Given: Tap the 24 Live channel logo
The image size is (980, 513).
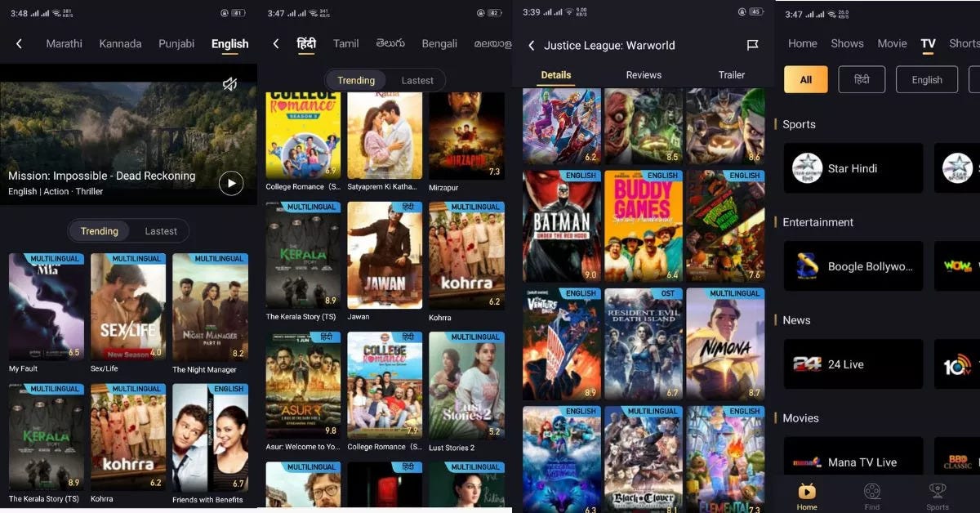Looking at the screenshot, I should (807, 364).
